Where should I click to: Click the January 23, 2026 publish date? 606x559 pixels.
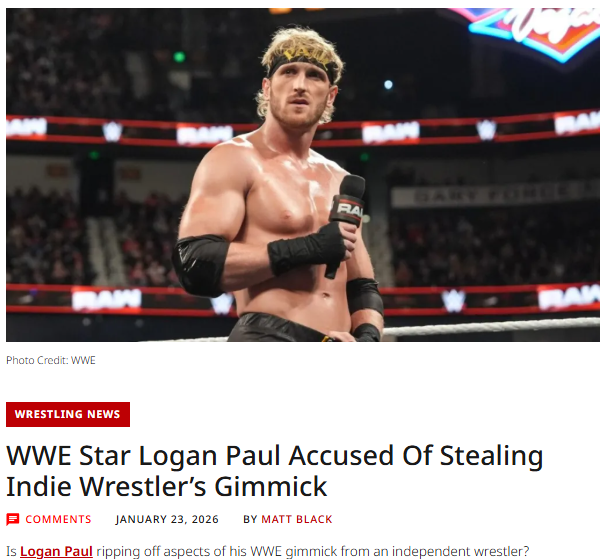tap(167, 519)
